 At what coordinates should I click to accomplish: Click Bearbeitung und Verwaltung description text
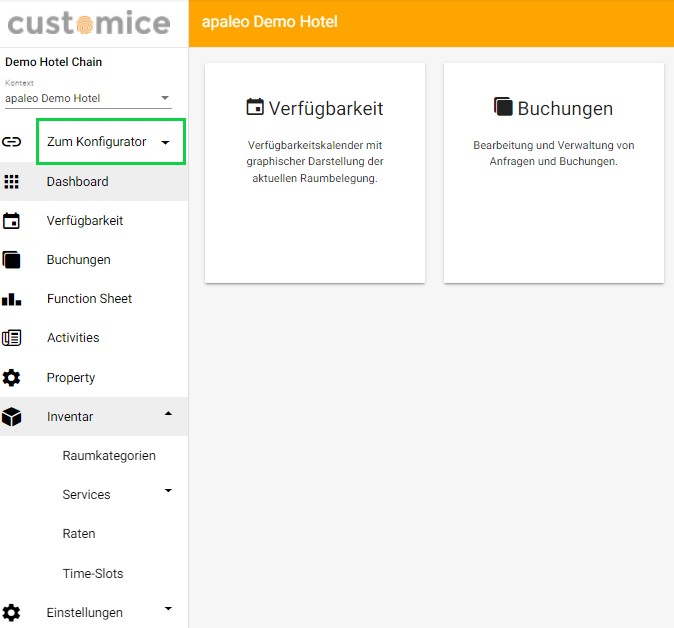(x=554, y=153)
